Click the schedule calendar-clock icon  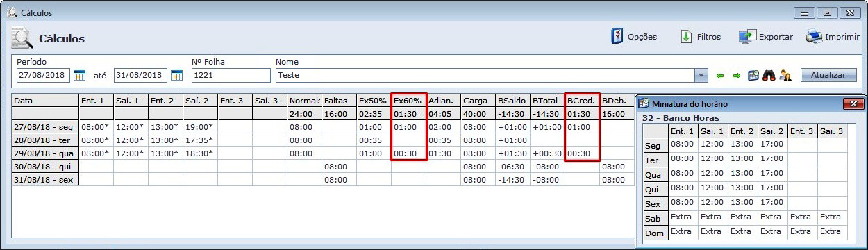[753, 75]
